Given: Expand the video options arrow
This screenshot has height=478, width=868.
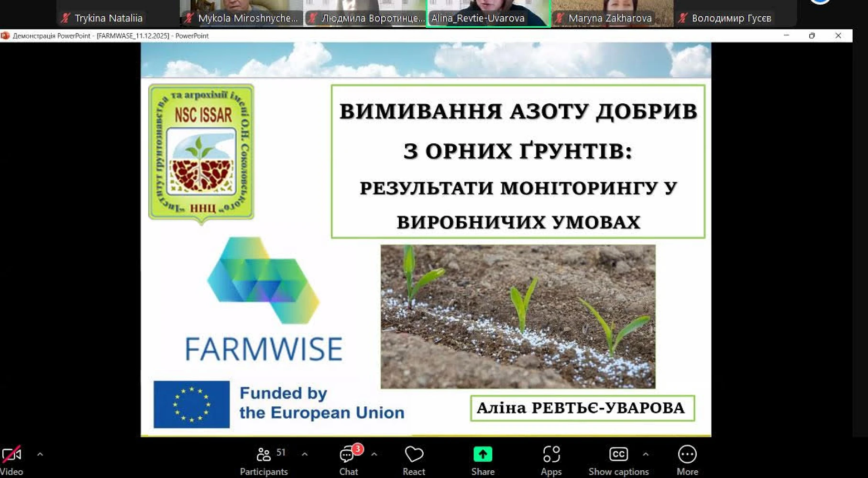Looking at the screenshot, I should (x=40, y=455).
